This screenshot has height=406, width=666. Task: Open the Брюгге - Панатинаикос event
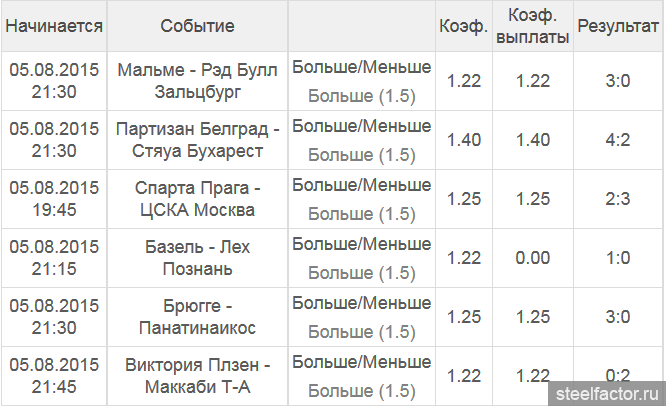[197, 317]
